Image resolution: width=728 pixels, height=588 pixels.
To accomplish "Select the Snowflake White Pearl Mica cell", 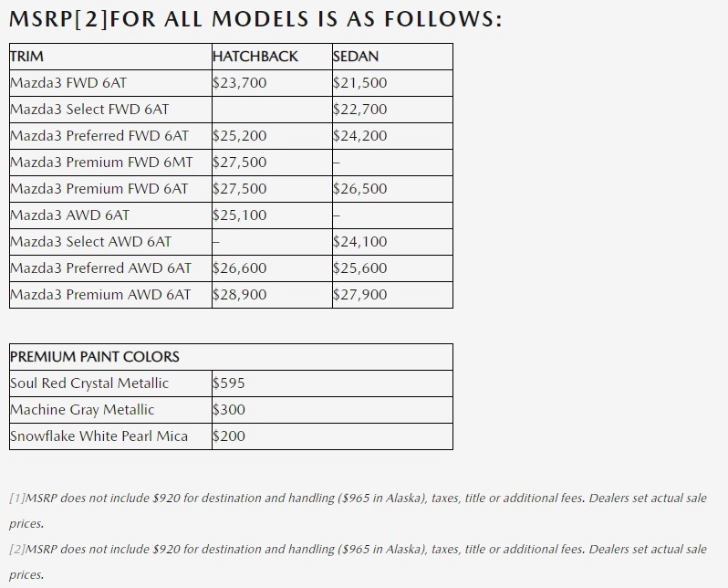I will point(99,436).
